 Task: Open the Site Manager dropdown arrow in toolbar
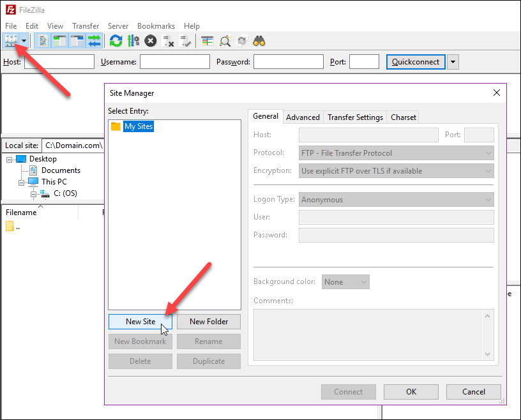[24, 41]
